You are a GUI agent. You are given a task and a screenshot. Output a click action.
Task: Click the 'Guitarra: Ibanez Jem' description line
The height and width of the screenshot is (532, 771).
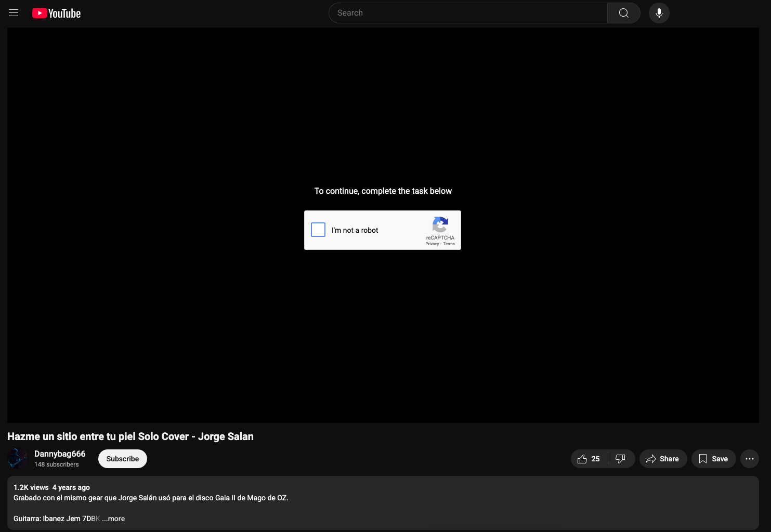click(x=57, y=518)
